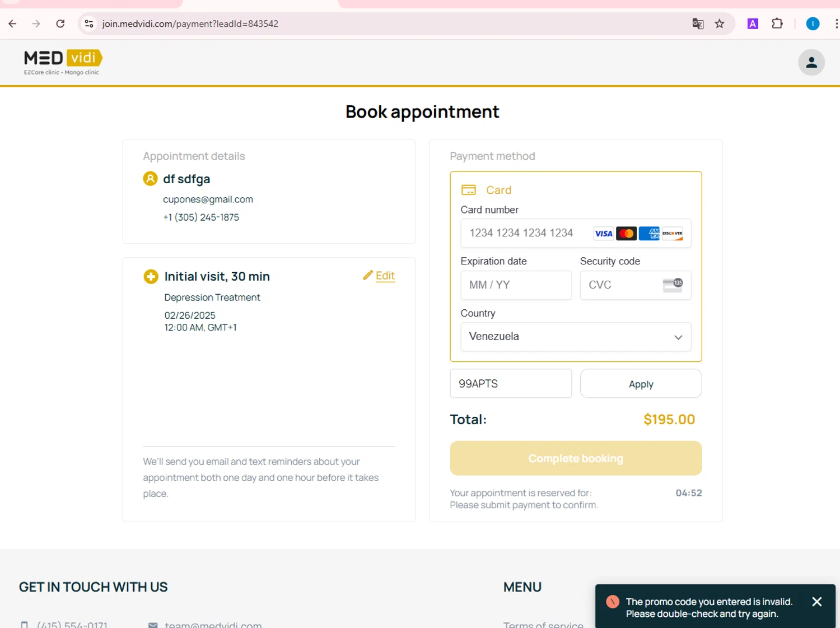Focus the Expiration date field
840x628 pixels.
pyautogui.click(x=516, y=285)
